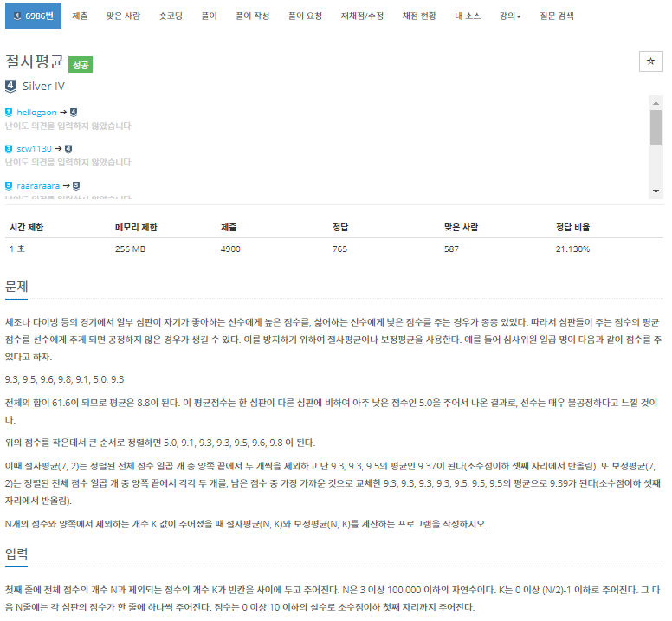Open the 풀이 tab
This screenshot has width=672, height=621.
point(210,16)
